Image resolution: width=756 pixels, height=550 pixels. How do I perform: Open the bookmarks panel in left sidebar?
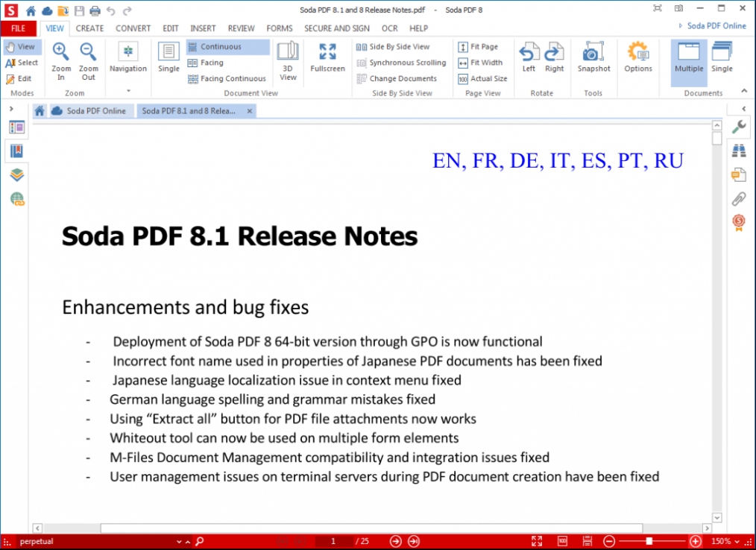click(x=16, y=151)
